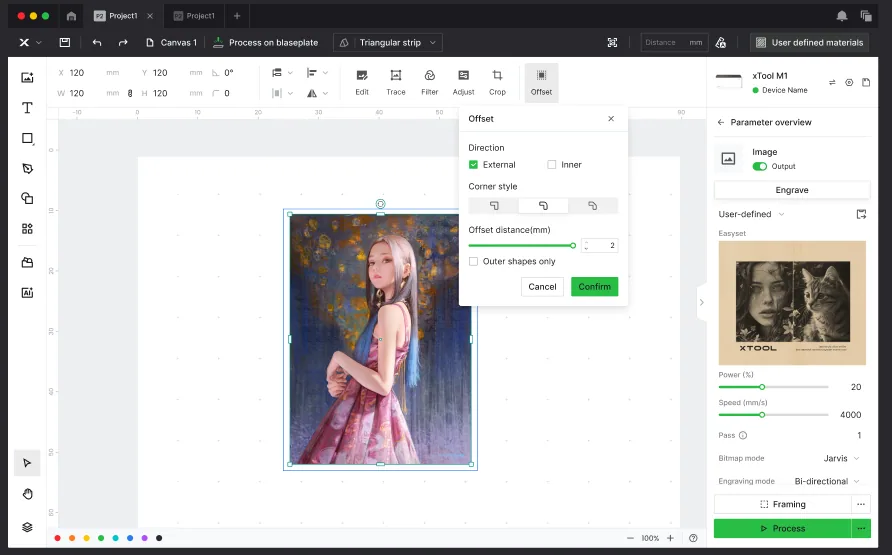Open the Triangular strip dropdown
Screen dimensions: 892x555
click(x=388, y=43)
